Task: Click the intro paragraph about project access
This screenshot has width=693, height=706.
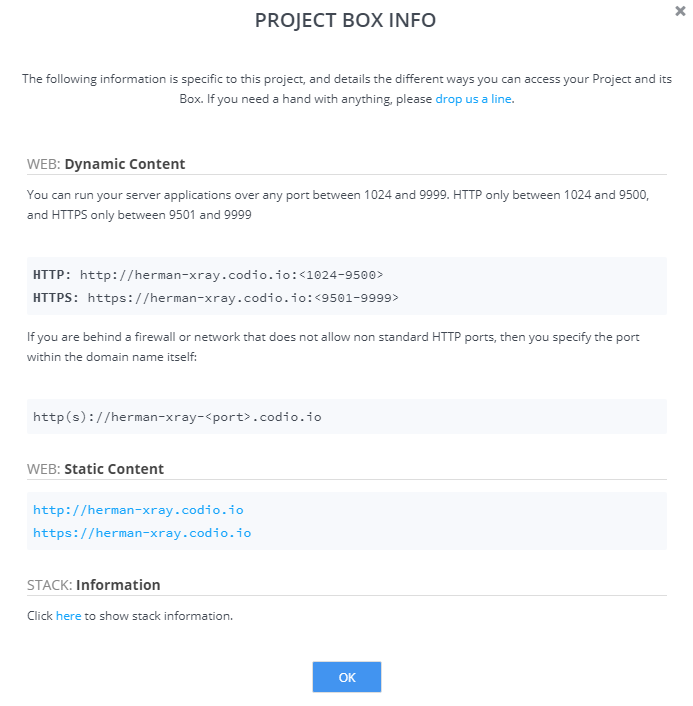Action: [347, 89]
